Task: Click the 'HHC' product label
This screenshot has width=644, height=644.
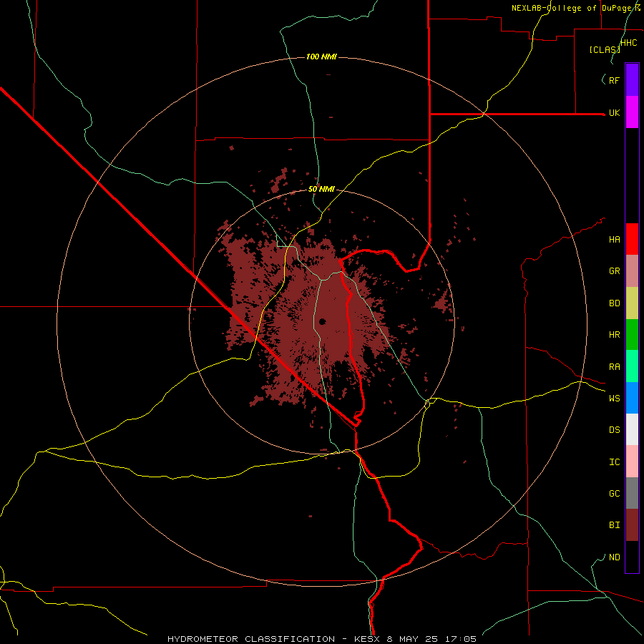Action: 629,43
